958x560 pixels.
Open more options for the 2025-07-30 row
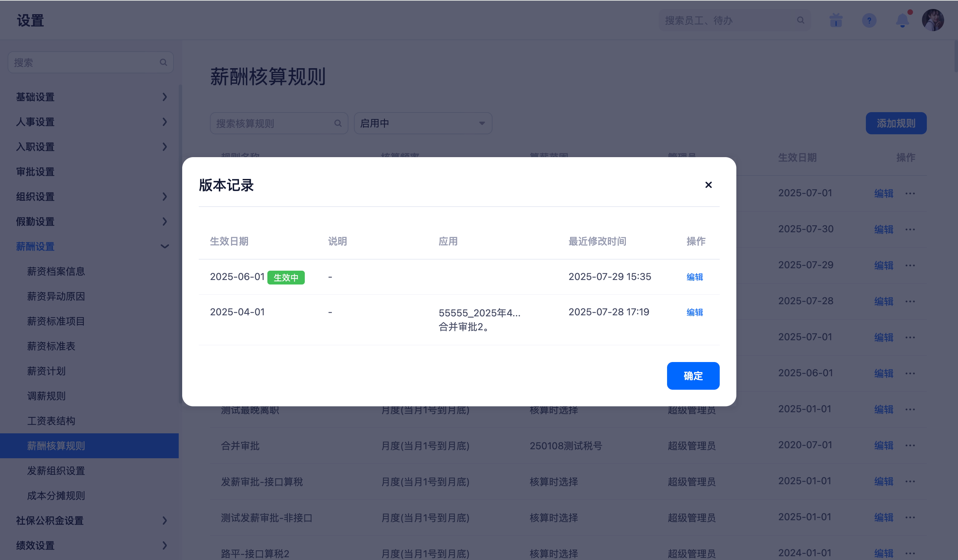pos(910,229)
